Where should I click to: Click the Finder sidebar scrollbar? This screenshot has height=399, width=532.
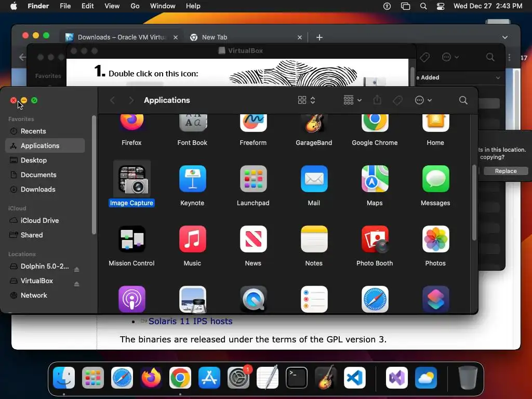pos(94,175)
